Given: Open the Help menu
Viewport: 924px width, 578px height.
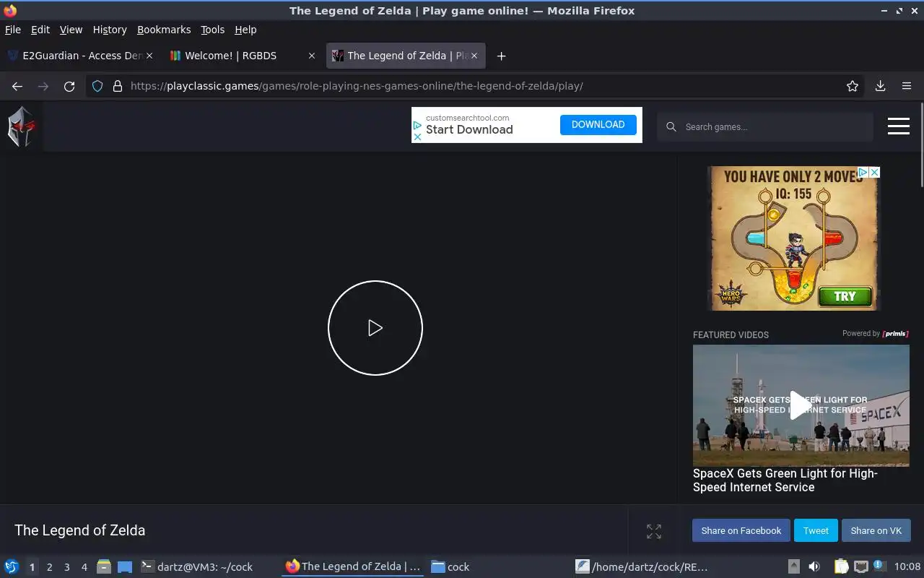Looking at the screenshot, I should [x=245, y=30].
